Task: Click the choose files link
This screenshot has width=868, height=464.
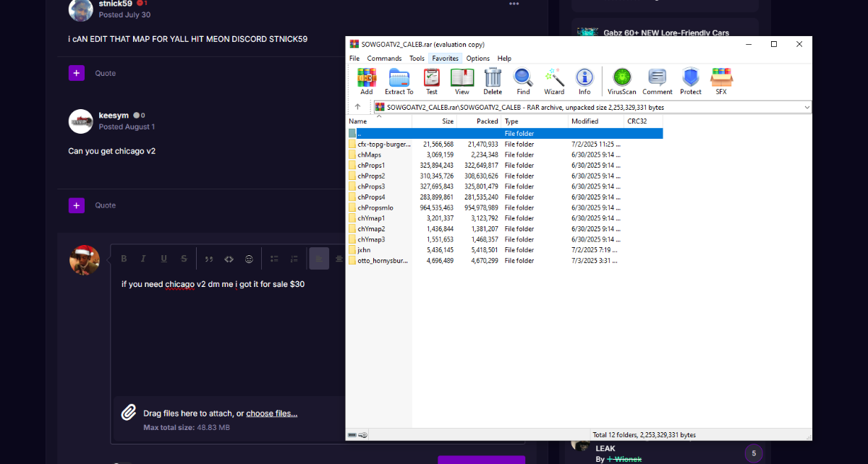Action: tap(271, 413)
